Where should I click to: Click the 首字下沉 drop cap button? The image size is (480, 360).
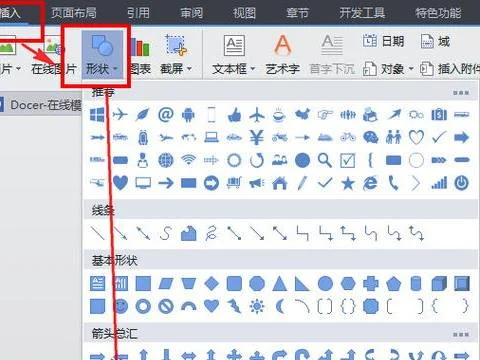coord(332,55)
